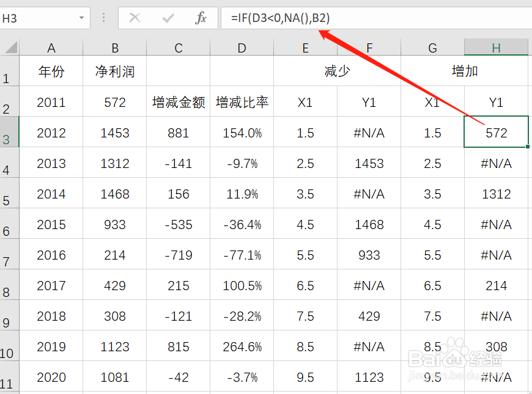Viewport: 532px width, 394px height.
Task: Click cell with value -42
Action: [x=178, y=377]
